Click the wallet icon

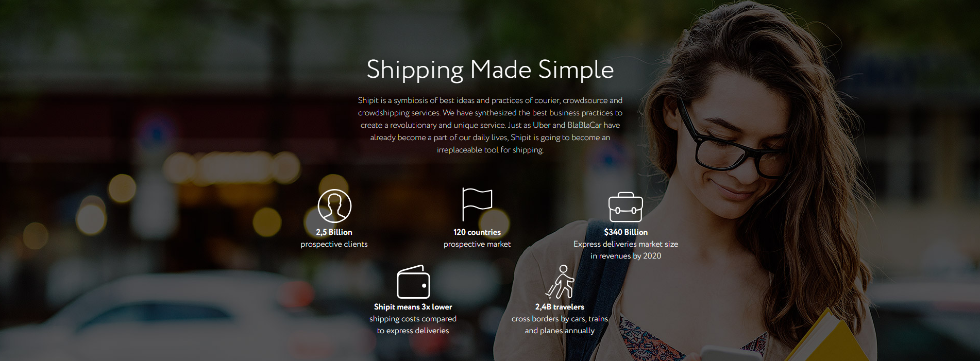click(x=413, y=282)
